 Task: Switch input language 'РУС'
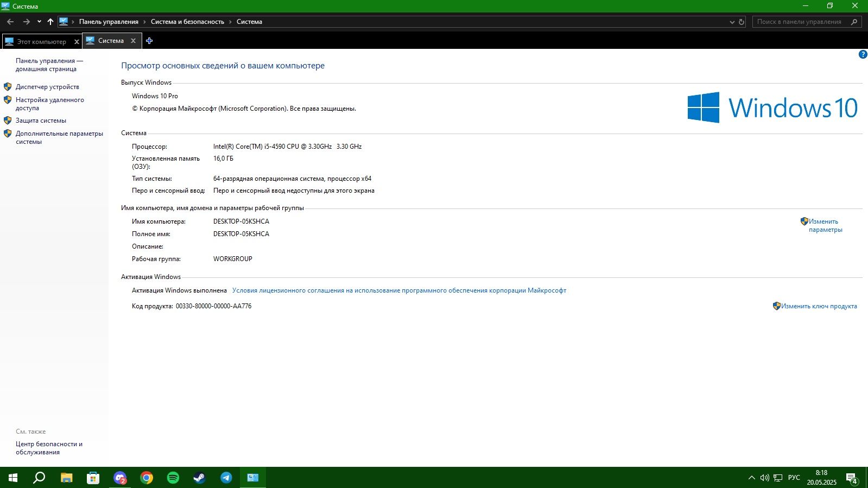[x=794, y=478]
